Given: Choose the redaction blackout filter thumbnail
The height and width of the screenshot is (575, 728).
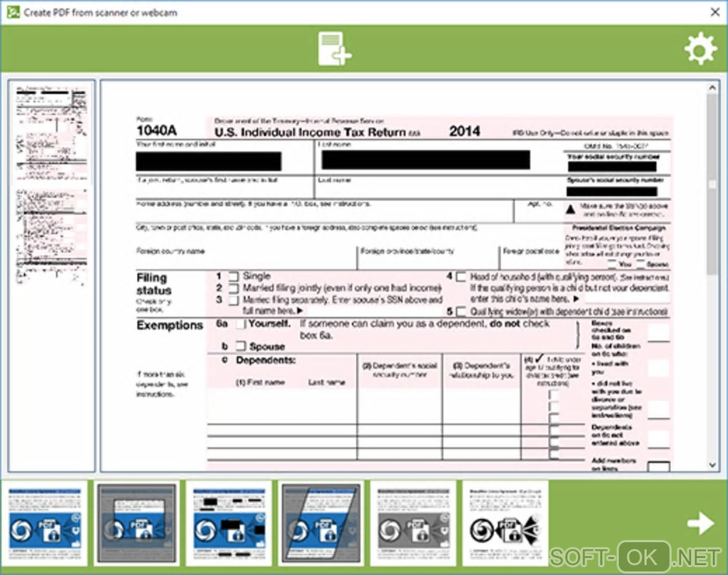Looking at the screenshot, I should pyautogui.click(x=229, y=524).
